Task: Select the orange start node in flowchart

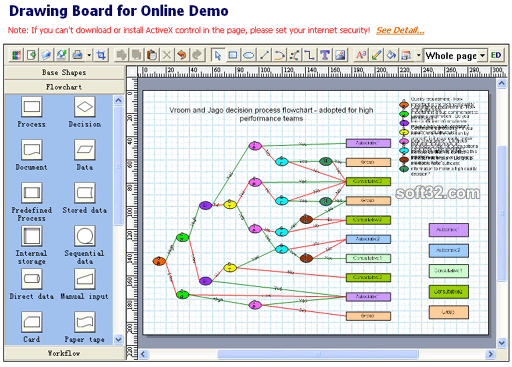Action: coord(159,261)
